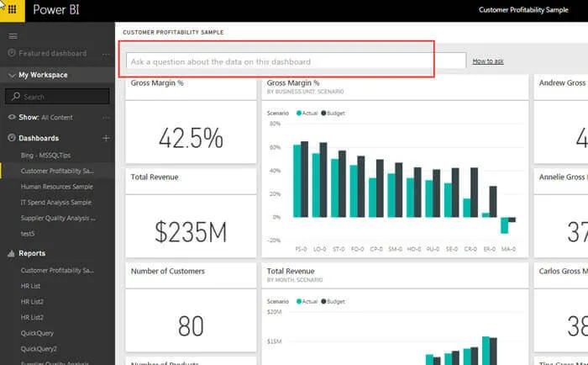Open the app launcher grid icon
Screen dimensions: 588x365
click(x=12, y=10)
